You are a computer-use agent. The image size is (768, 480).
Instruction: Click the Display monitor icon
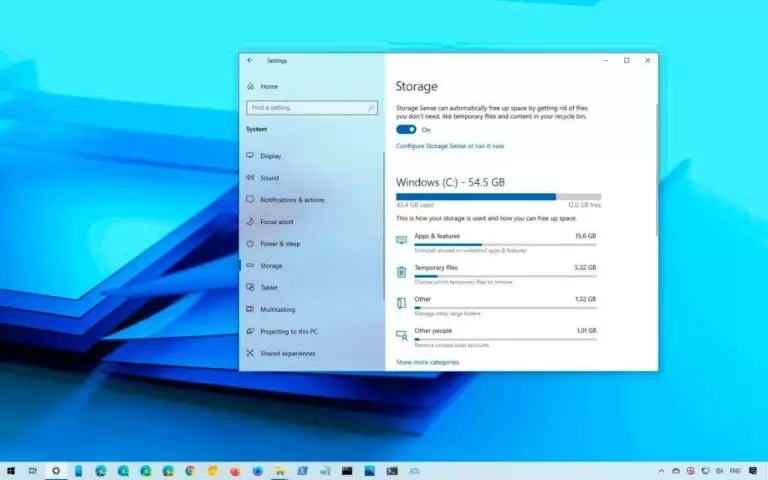click(x=250, y=156)
